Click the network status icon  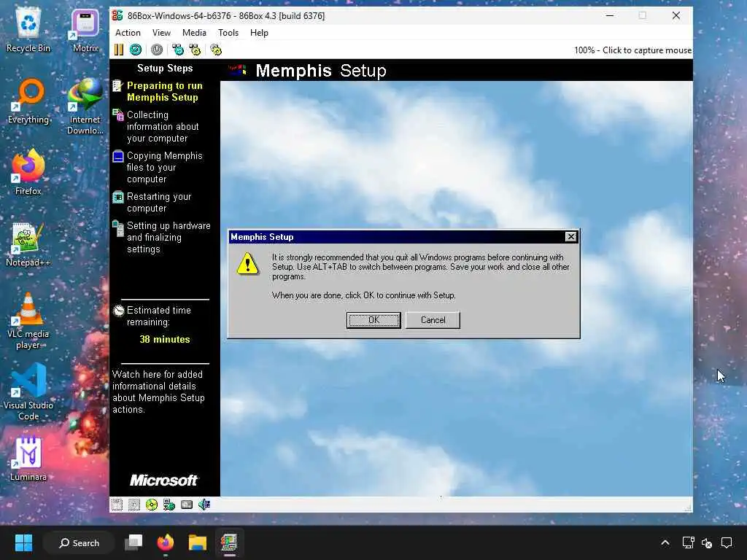coord(169,505)
